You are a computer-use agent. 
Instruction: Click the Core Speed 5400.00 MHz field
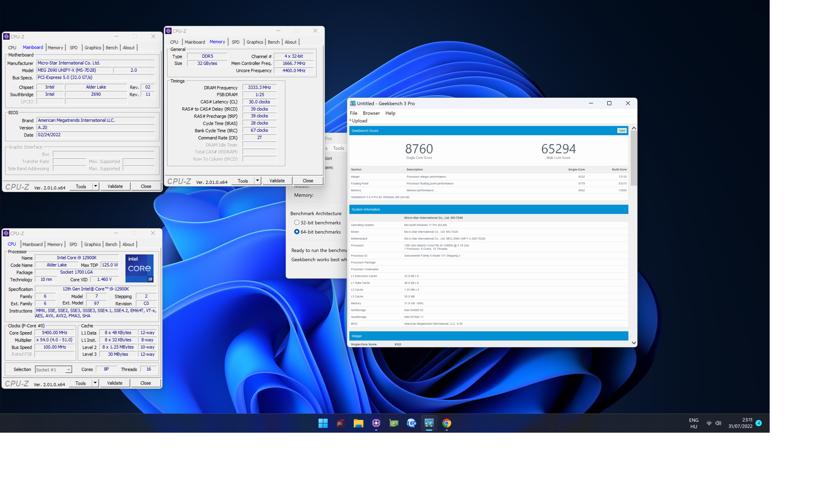click(x=55, y=333)
